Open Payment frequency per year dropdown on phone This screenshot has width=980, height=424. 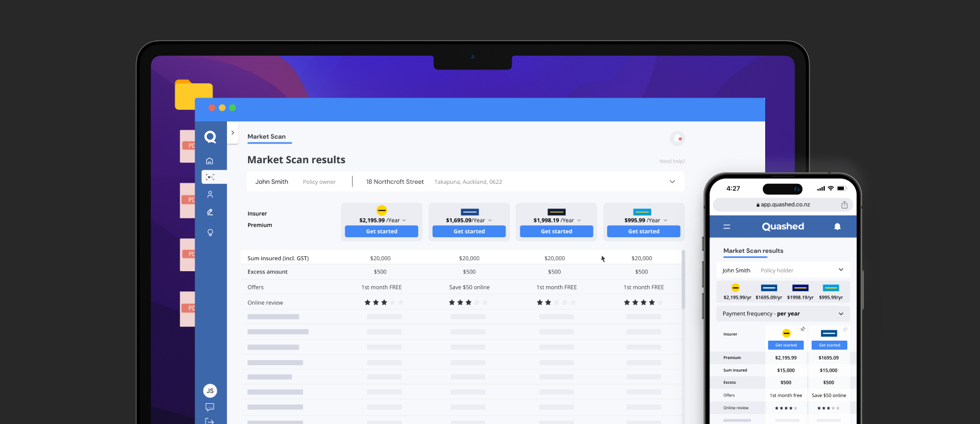click(783, 314)
